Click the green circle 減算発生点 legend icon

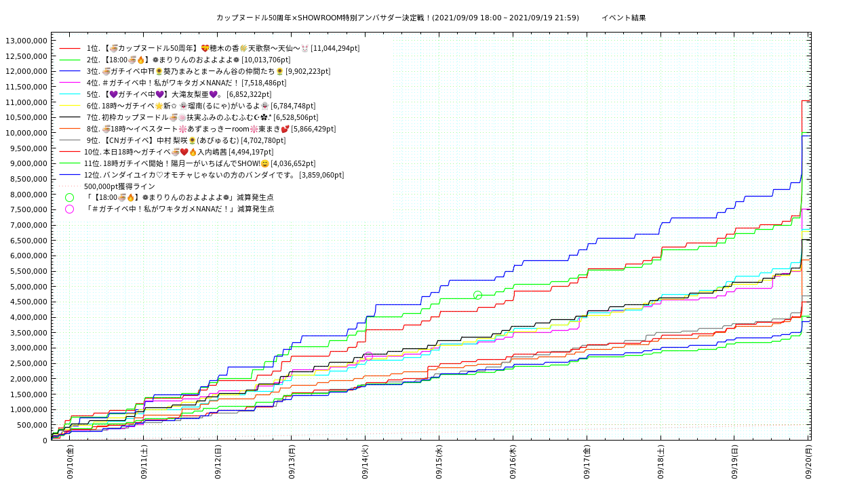pos(69,198)
